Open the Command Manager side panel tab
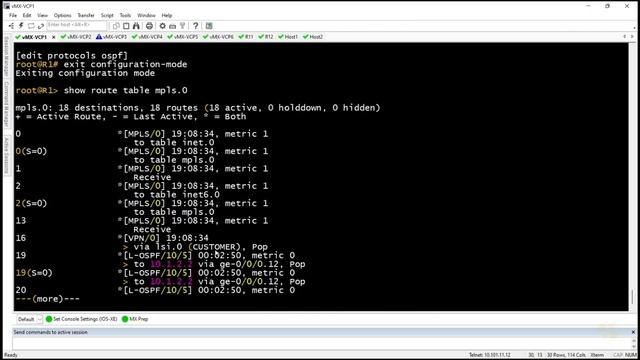 [7, 104]
